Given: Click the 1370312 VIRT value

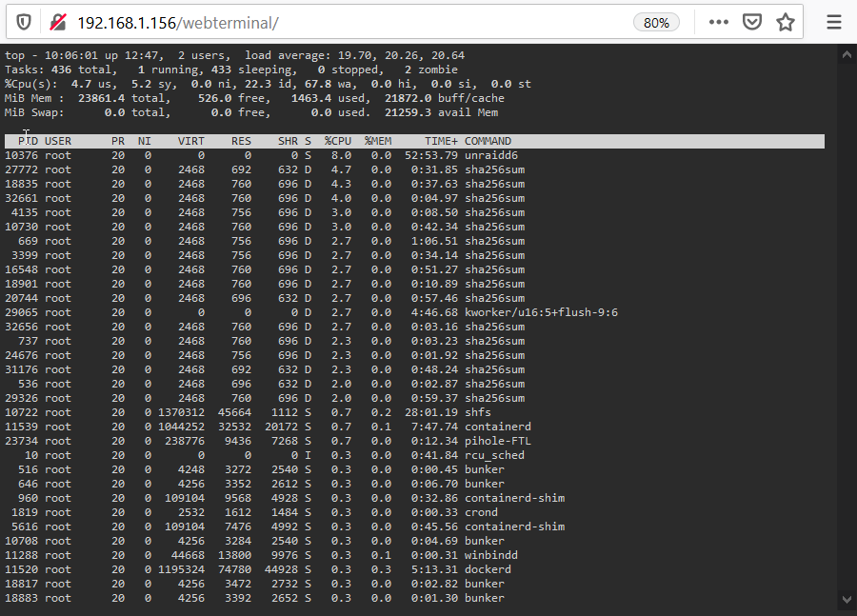Looking at the screenshot, I should pos(181,412).
